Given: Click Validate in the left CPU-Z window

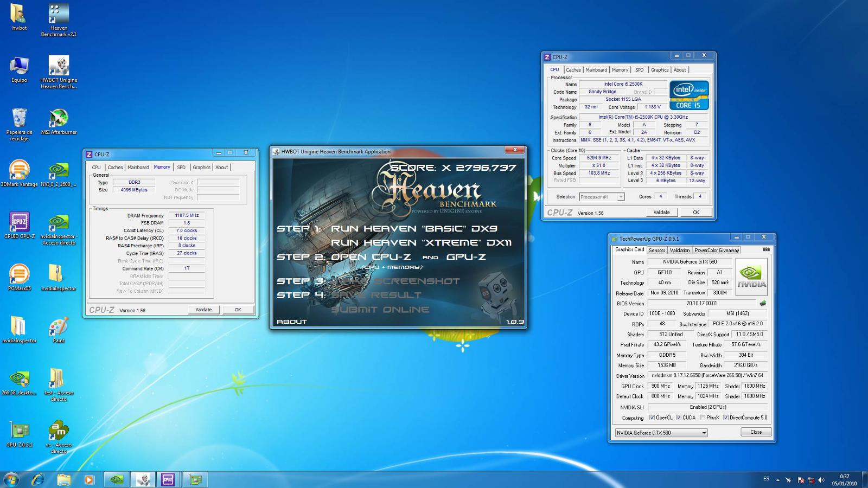Looking at the screenshot, I should coord(203,310).
